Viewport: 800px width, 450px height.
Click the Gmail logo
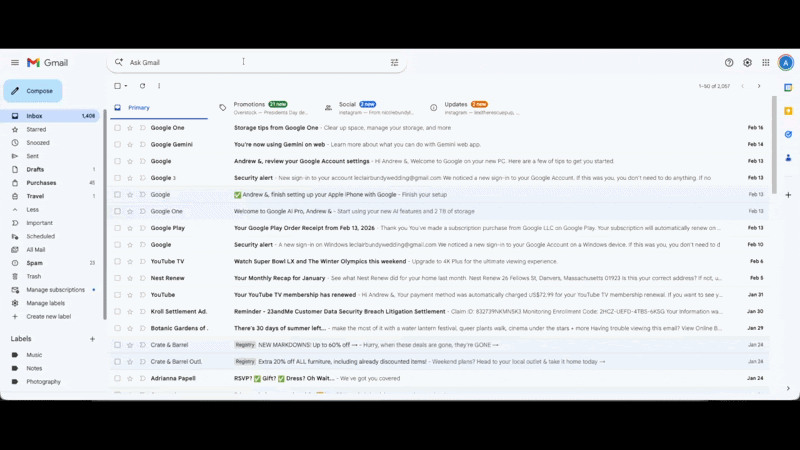[x=47, y=63]
